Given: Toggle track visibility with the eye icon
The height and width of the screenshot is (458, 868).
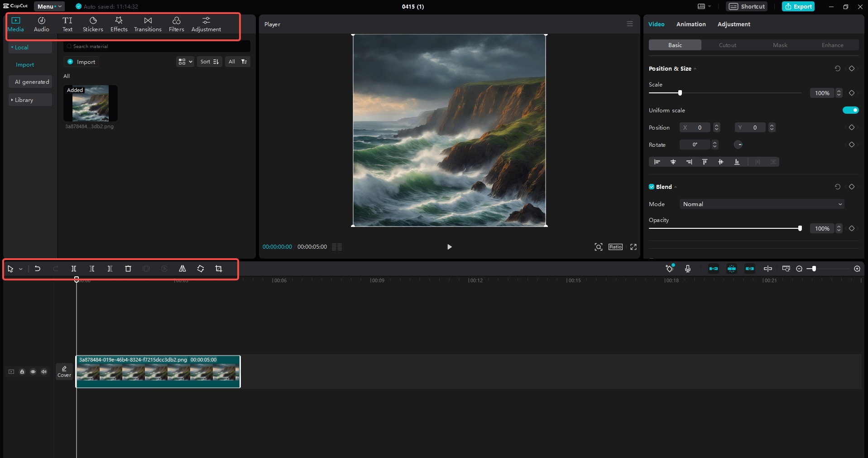Looking at the screenshot, I should [x=33, y=371].
